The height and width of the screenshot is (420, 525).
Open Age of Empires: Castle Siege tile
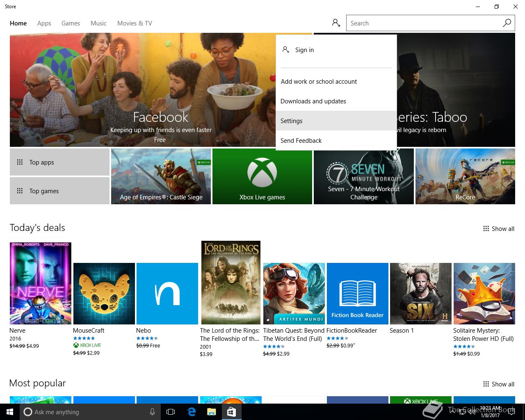161,176
